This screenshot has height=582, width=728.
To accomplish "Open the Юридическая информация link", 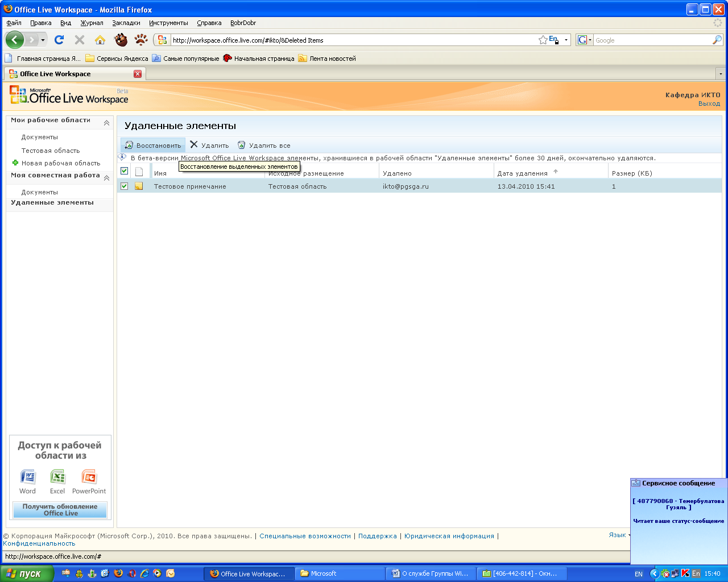I will tap(449, 536).
